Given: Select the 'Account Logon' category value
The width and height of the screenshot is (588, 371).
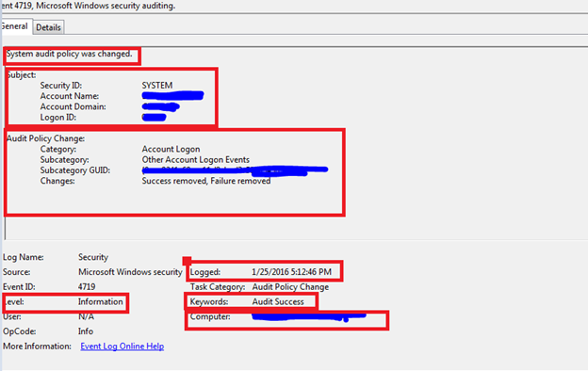Looking at the screenshot, I should (x=171, y=149).
